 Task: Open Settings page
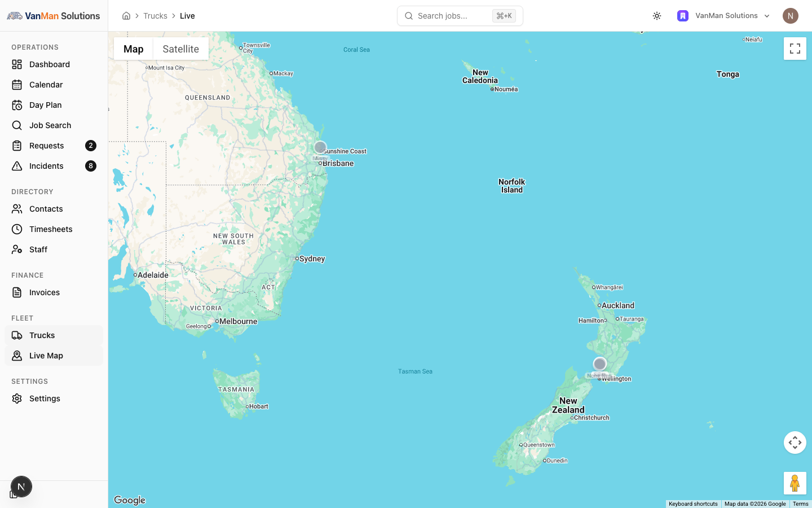tap(54, 398)
